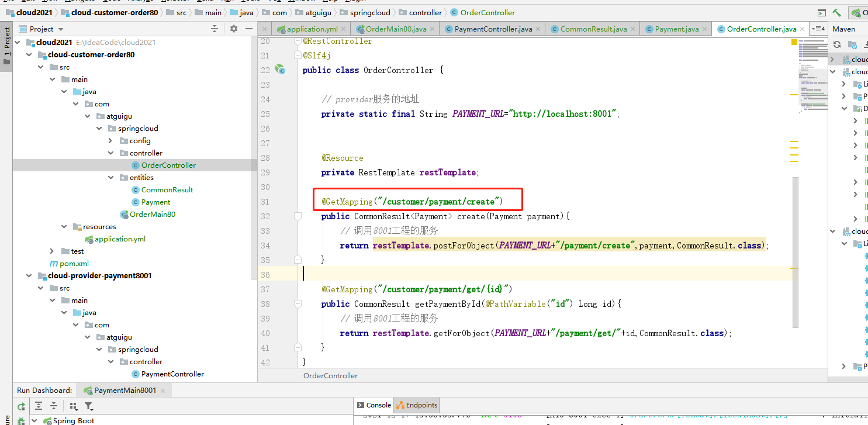Viewport: 868px width, 425px height.
Task: Close the PaymentMain8001 run tab
Action: point(162,391)
